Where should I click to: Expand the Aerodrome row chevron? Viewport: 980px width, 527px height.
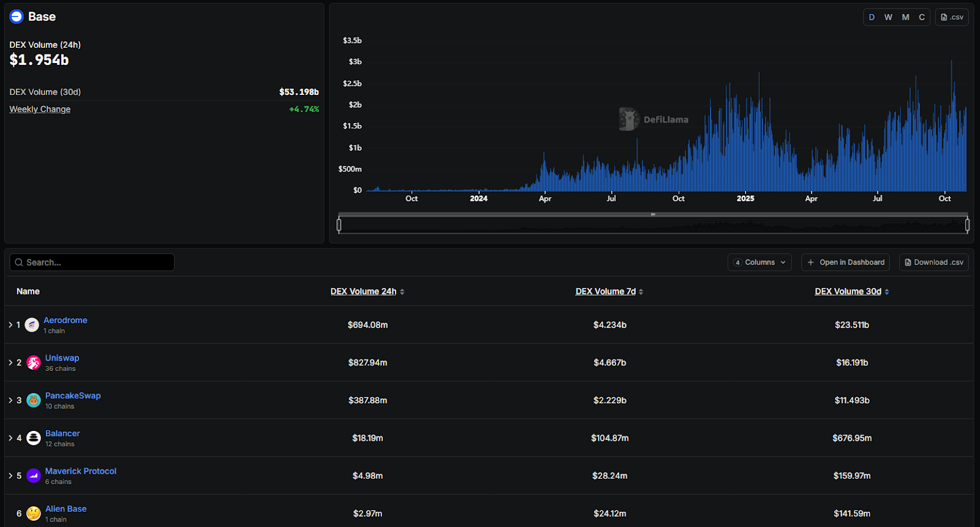click(x=10, y=325)
